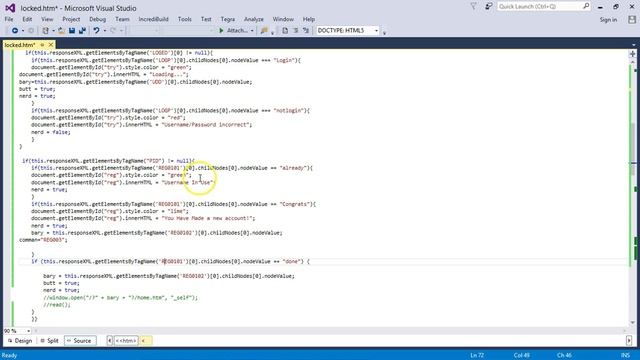Open the IncrediBuild menu
This screenshot has height=360, width=640.
pyautogui.click(x=153, y=19)
